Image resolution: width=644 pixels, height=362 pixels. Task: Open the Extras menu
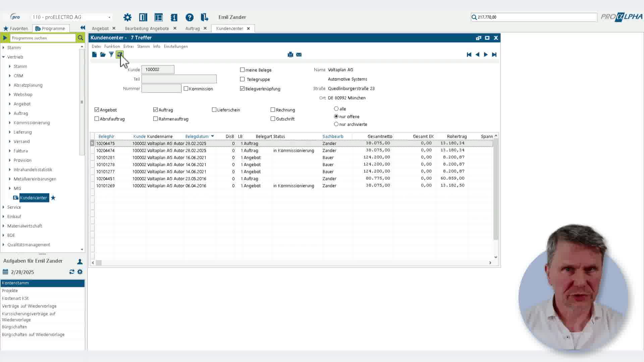coord(128,46)
